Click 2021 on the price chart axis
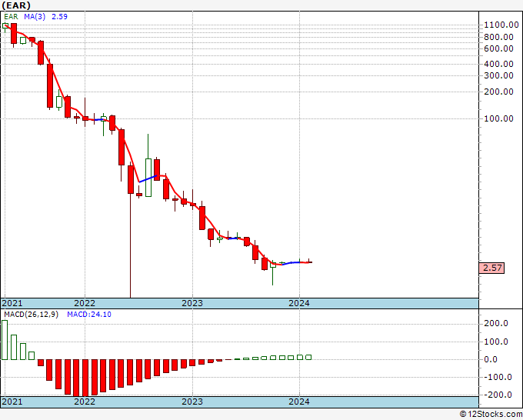 click(x=12, y=303)
